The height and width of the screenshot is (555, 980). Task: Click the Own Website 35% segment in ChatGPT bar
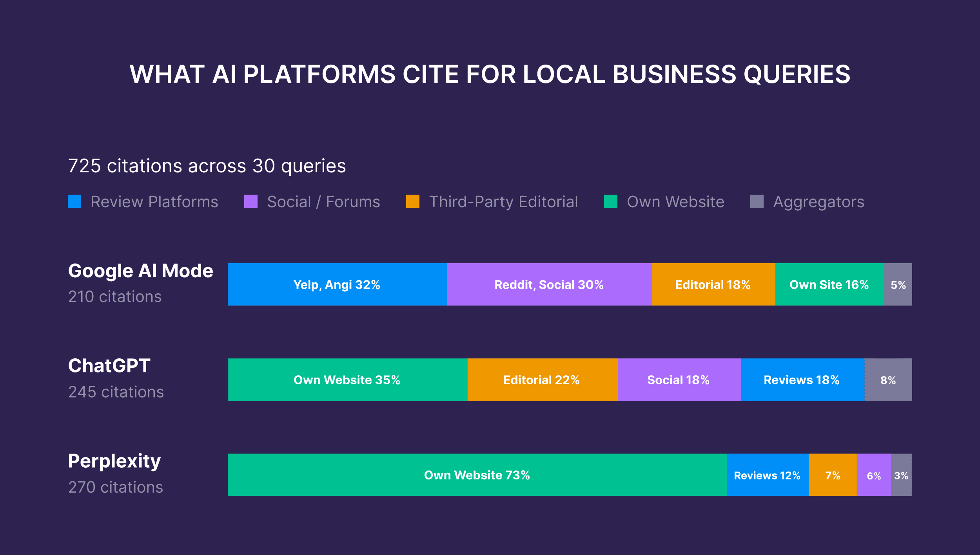(347, 380)
